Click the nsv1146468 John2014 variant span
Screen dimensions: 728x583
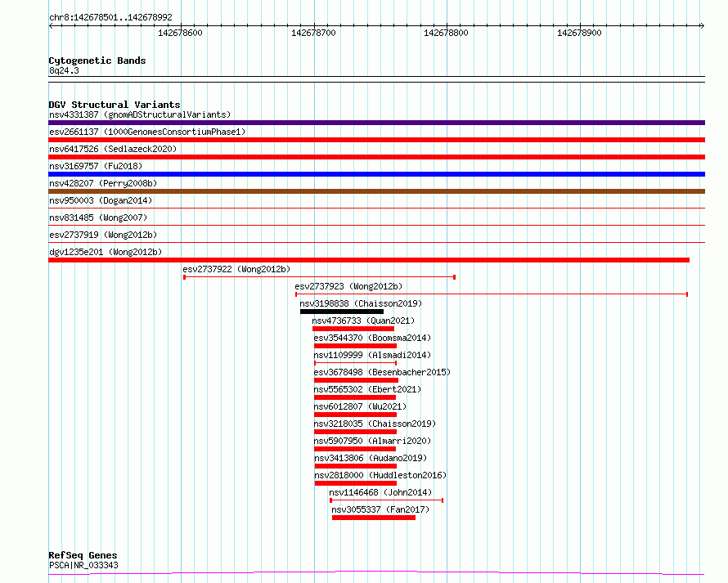[387, 500]
